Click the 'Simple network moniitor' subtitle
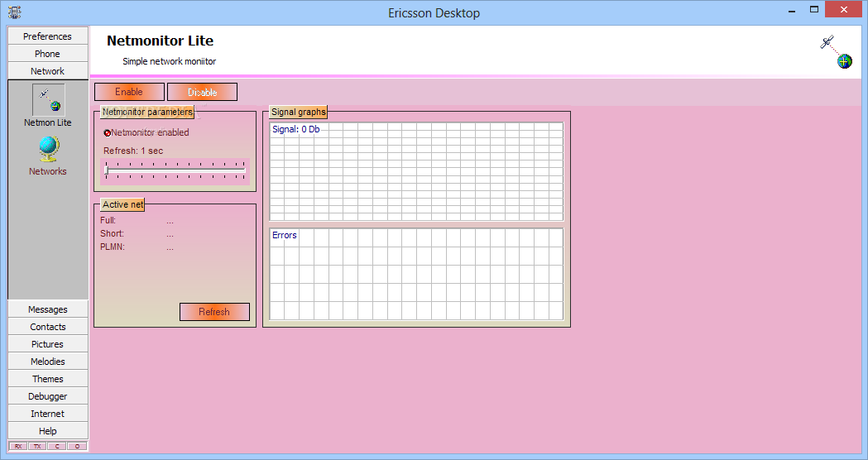This screenshot has height=460, width=868. 170,61
